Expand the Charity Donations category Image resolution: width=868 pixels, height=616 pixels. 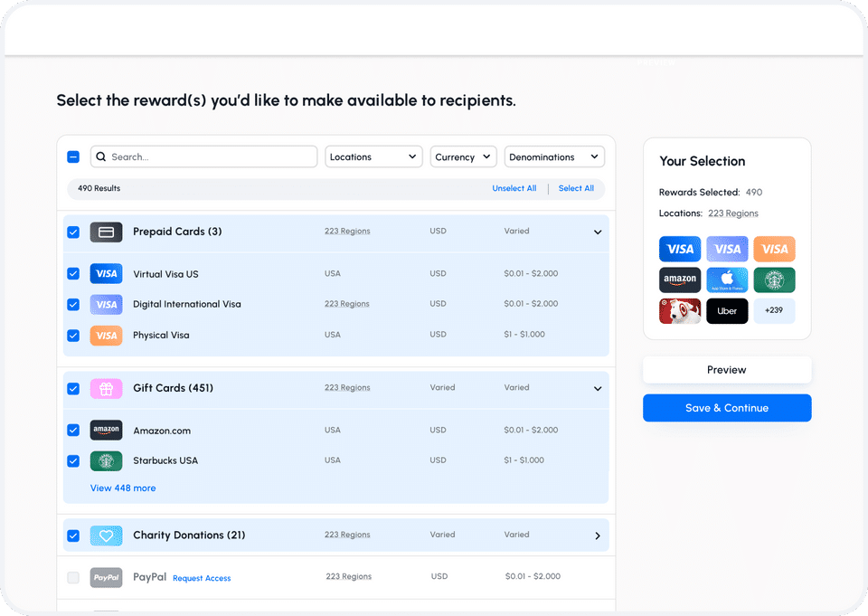(598, 535)
